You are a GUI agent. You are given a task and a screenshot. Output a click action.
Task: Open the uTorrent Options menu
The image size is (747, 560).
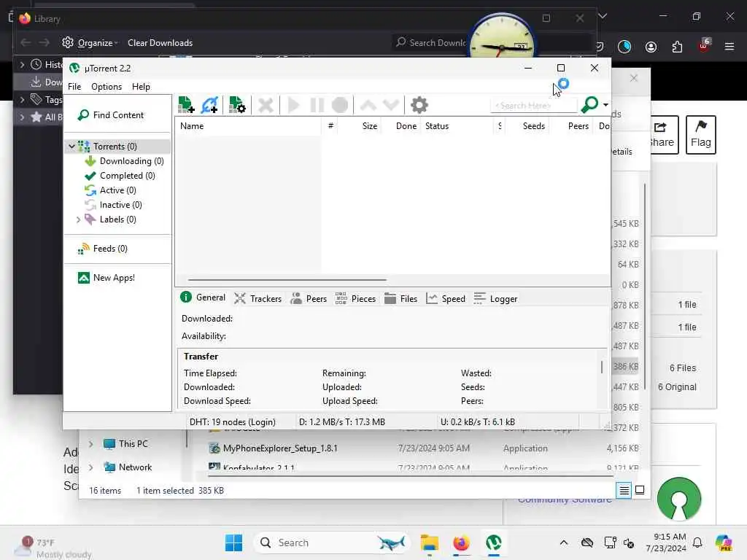[x=107, y=87]
